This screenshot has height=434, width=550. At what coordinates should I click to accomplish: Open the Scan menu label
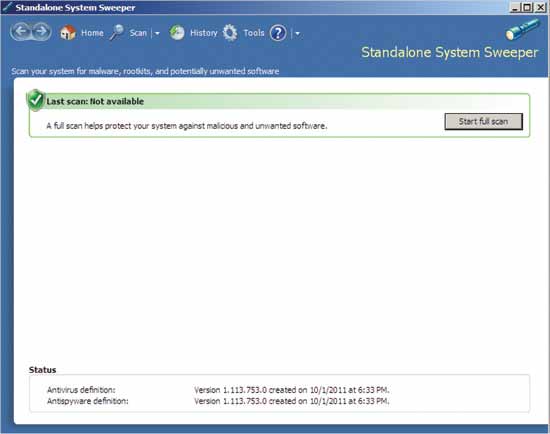[x=138, y=33]
